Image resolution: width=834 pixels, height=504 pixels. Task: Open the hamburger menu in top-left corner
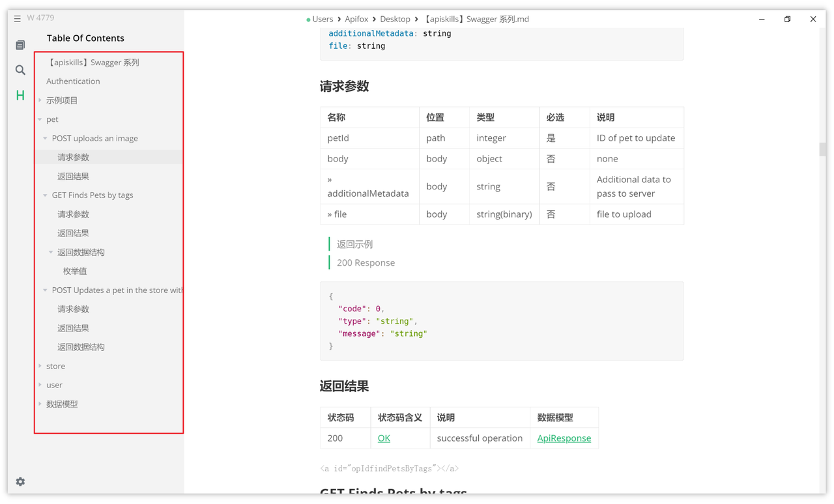point(17,18)
